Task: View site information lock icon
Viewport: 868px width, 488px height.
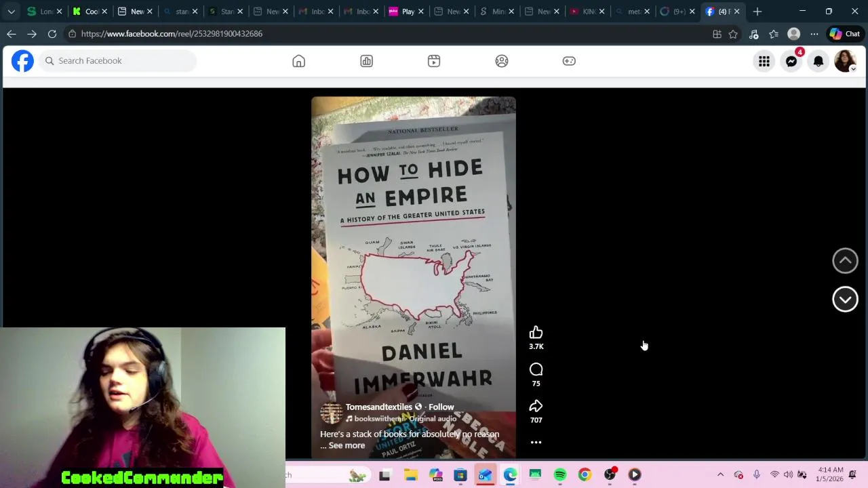Action: coord(72,34)
